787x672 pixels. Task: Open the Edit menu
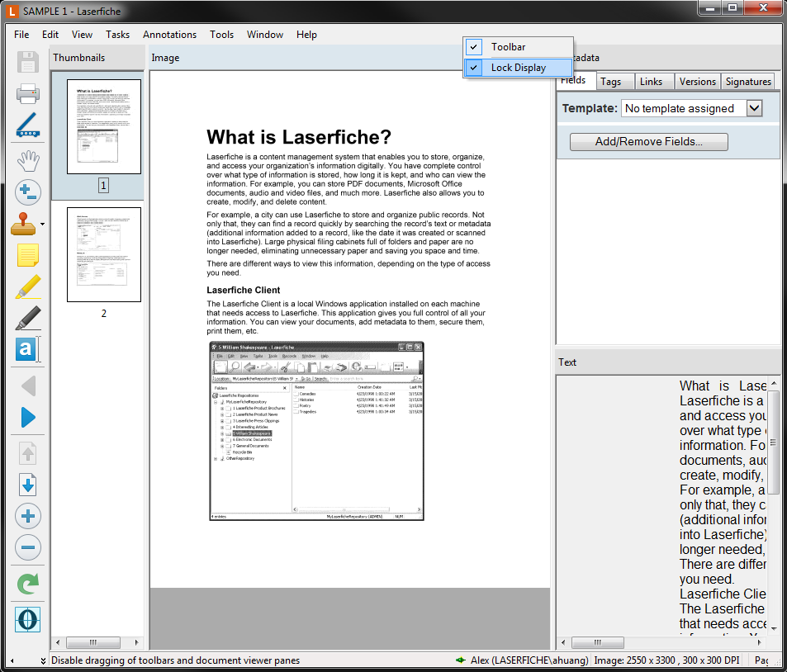tap(50, 35)
